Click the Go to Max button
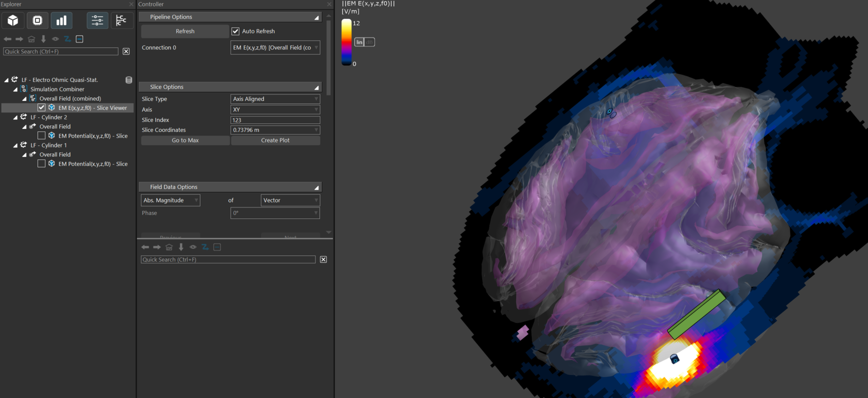The width and height of the screenshot is (868, 398). tap(185, 140)
